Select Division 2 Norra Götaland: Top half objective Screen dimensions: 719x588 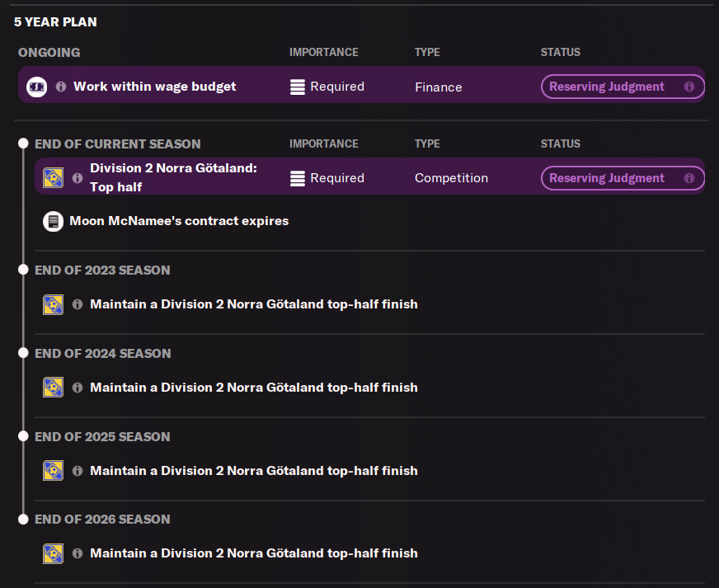[x=174, y=177]
